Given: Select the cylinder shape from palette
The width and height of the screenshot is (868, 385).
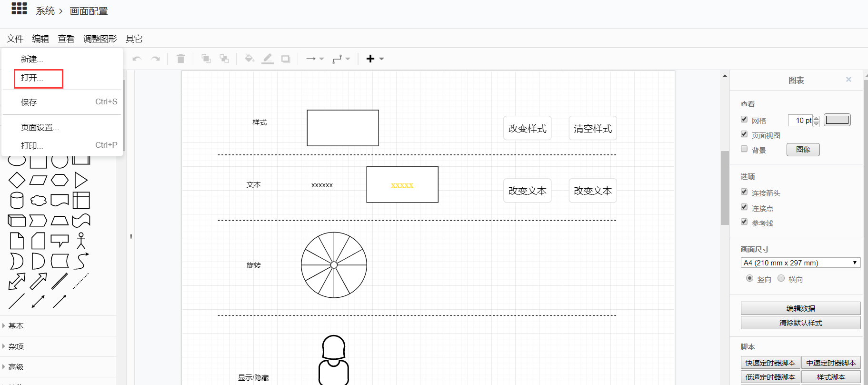Looking at the screenshot, I should pyautogui.click(x=17, y=201).
